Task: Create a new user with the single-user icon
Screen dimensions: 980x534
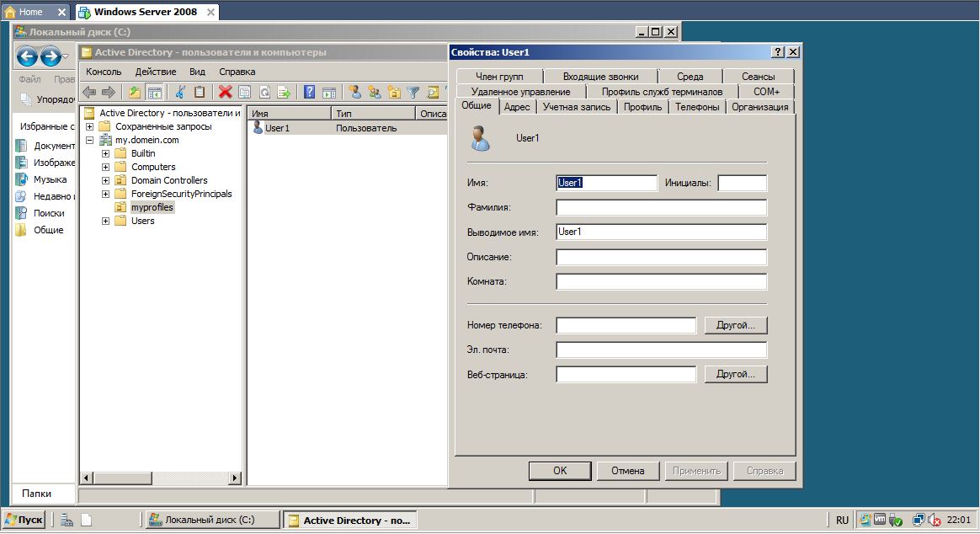Action: 355,93
